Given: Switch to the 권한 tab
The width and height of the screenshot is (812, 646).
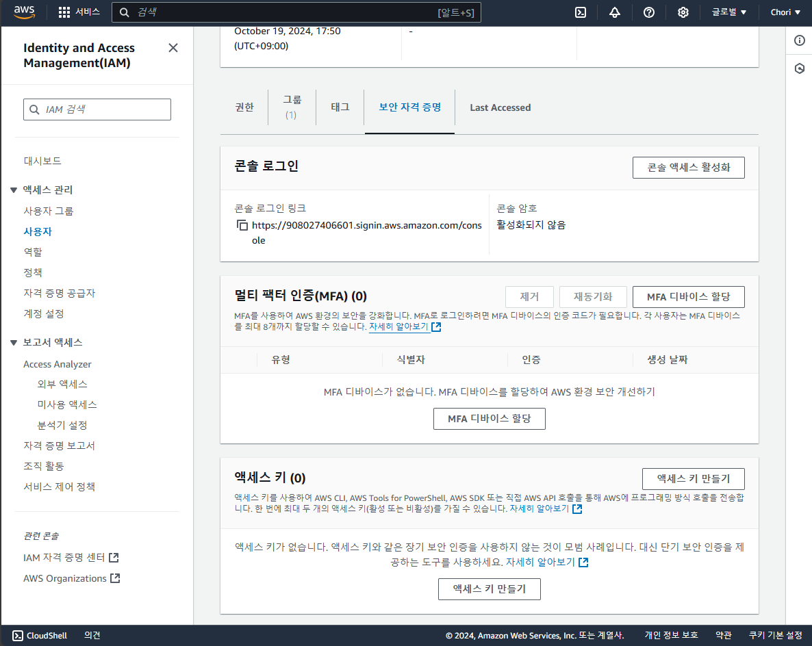Looking at the screenshot, I should point(244,107).
